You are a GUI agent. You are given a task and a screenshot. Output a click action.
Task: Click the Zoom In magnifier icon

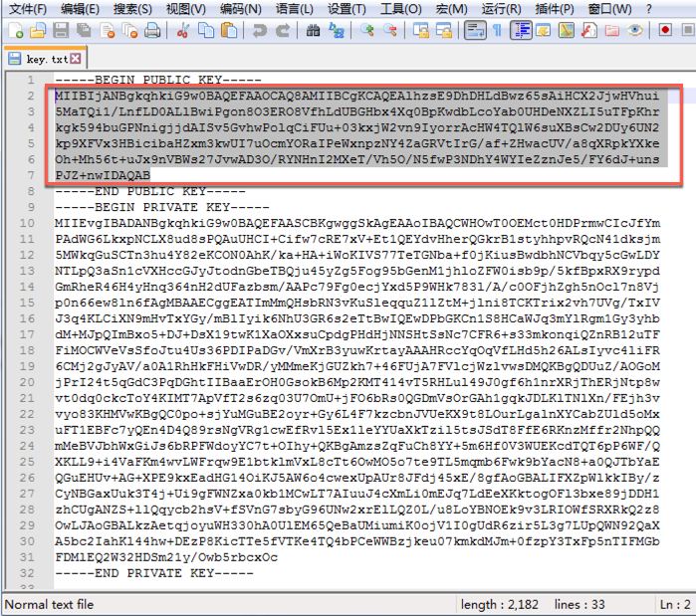(x=366, y=30)
